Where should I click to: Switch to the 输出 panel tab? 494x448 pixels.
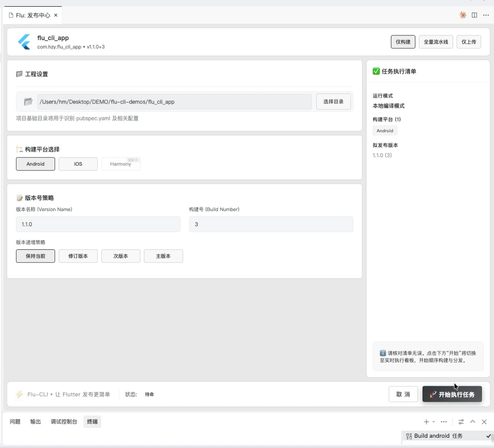coord(36,422)
